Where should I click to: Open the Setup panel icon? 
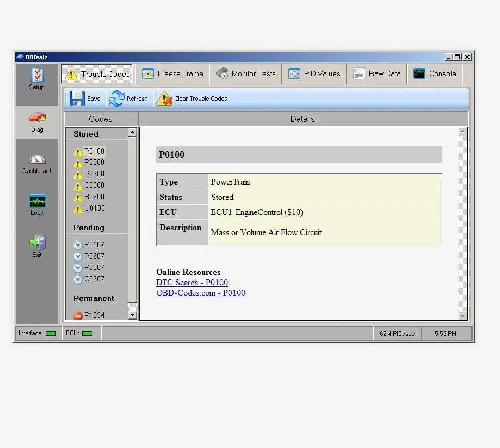[37, 75]
